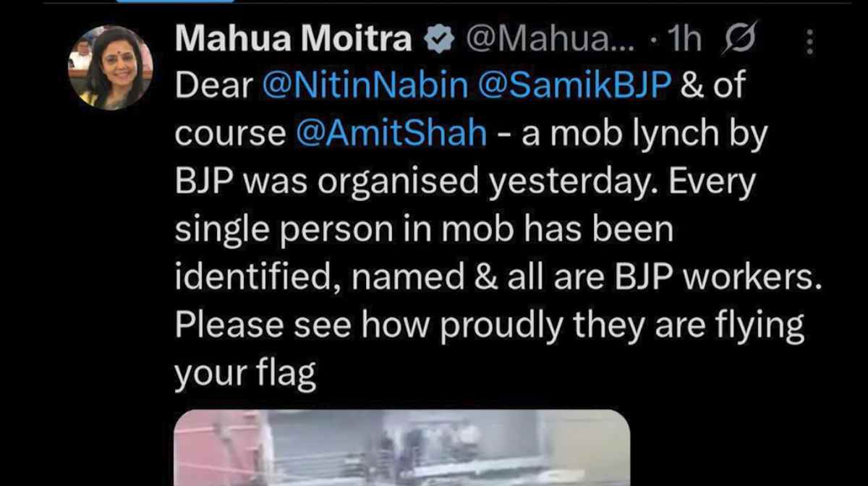Open the 1h post timestamp
Image resolution: width=868 pixels, height=486 pixels.
tap(686, 42)
